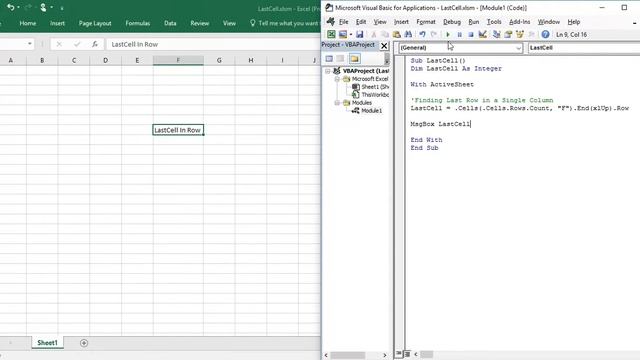
Task: Click the View Code icon in Project pane
Action: click(x=329, y=59)
